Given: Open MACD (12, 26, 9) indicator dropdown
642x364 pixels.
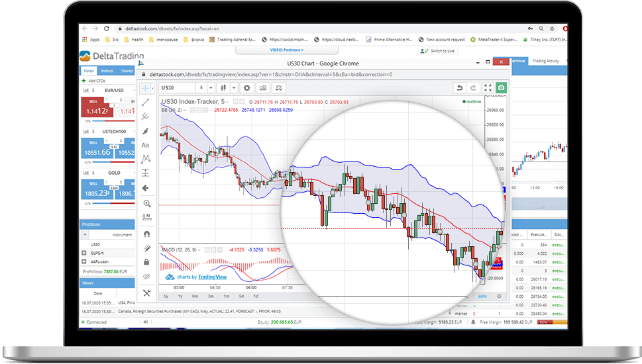Looking at the screenshot, I should point(199,250).
